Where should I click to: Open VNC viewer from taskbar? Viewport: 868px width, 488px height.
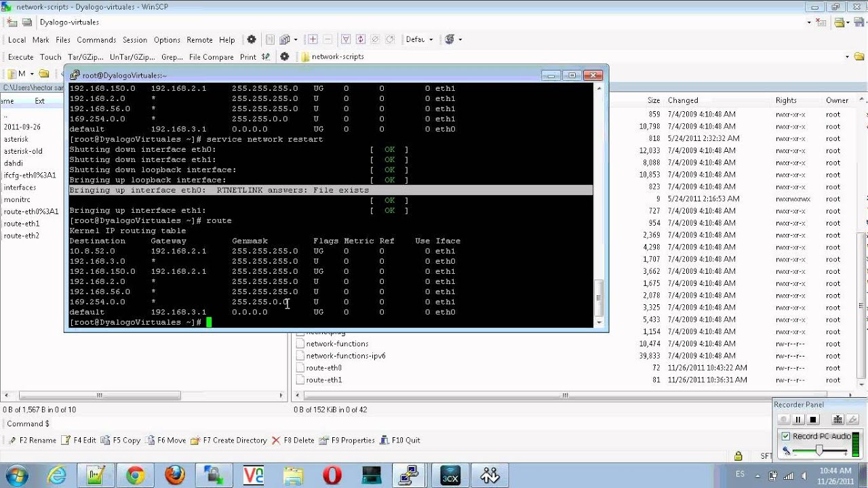[x=253, y=475]
